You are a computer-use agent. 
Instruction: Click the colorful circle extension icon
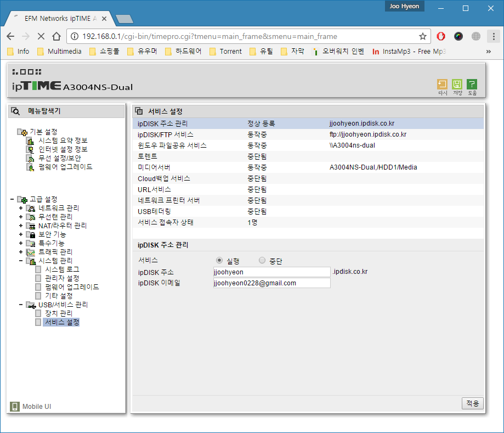point(458,36)
